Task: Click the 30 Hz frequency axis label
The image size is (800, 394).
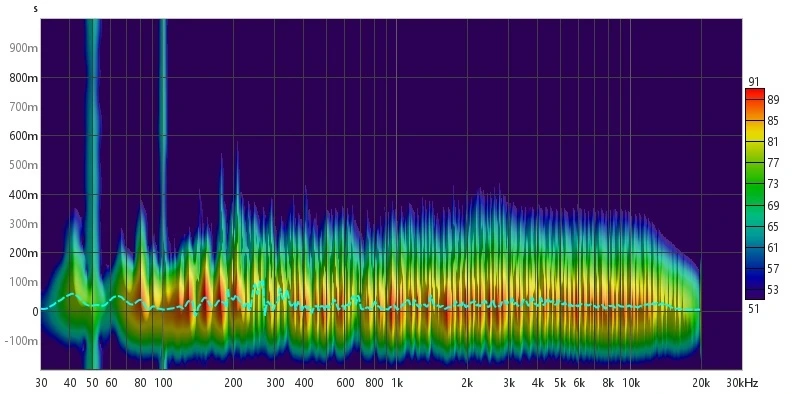Action: (41, 383)
